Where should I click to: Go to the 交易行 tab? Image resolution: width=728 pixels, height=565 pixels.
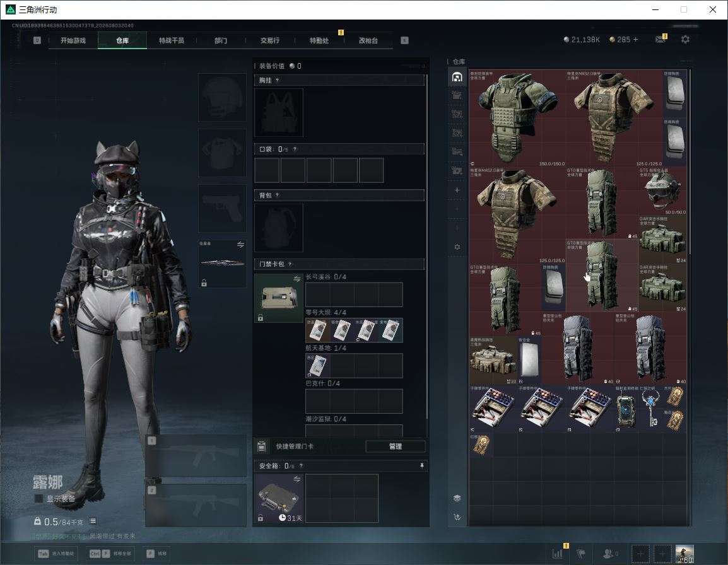click(x=270, y=40)
